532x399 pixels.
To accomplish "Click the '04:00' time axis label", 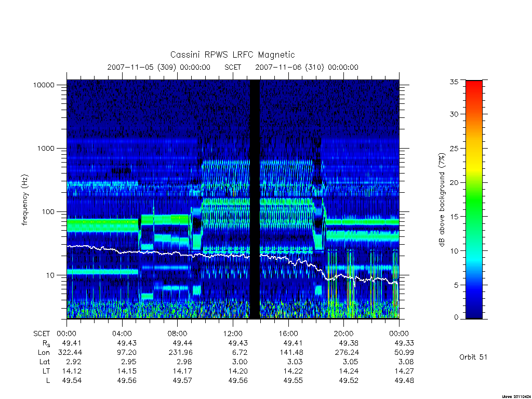I will (122, 334).
